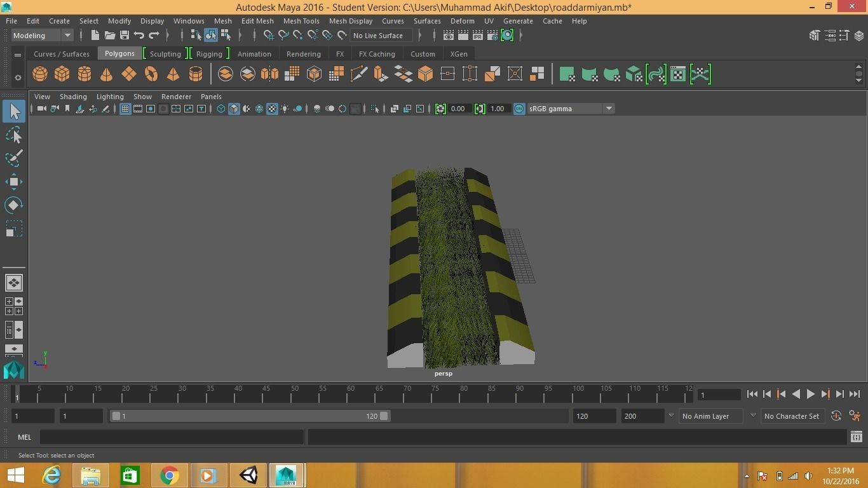
Task: Click the Mirror geometry shelf icon
Action: tap(269, 74)
